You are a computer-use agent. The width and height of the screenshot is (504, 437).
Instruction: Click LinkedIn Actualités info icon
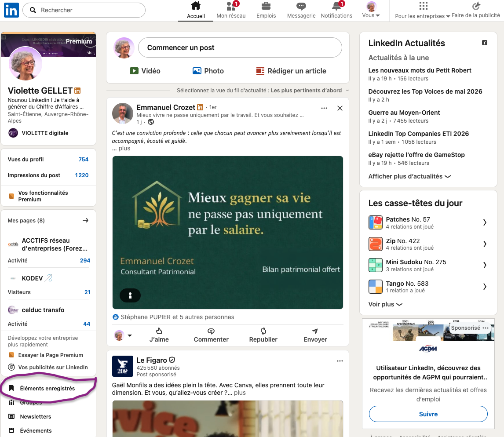pyautogui.click(x=485, y=43)
